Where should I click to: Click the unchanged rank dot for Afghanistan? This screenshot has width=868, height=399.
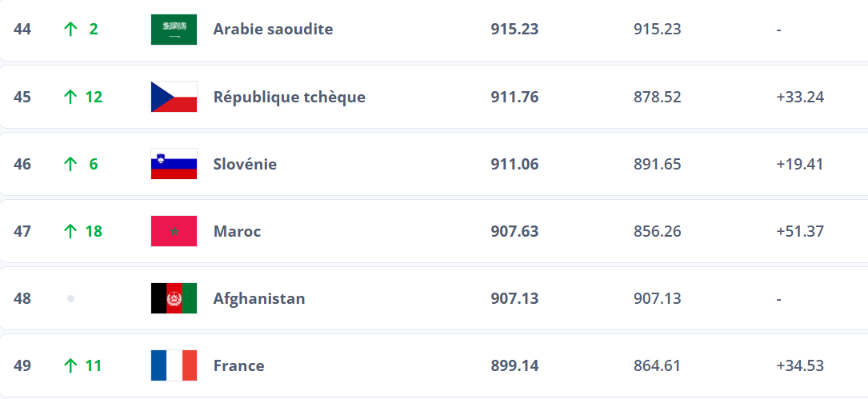tap(70, 298)
